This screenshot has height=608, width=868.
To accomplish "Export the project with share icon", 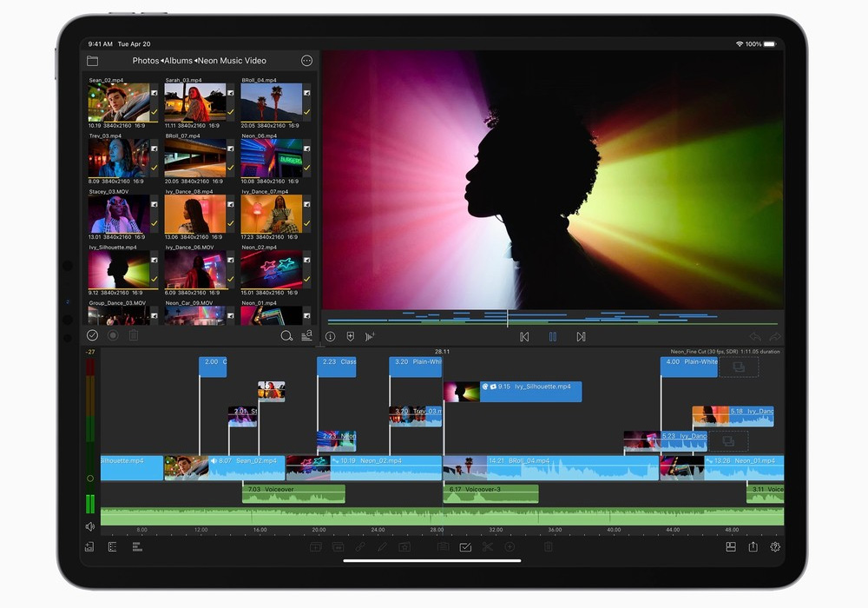I will pos(753,546).
